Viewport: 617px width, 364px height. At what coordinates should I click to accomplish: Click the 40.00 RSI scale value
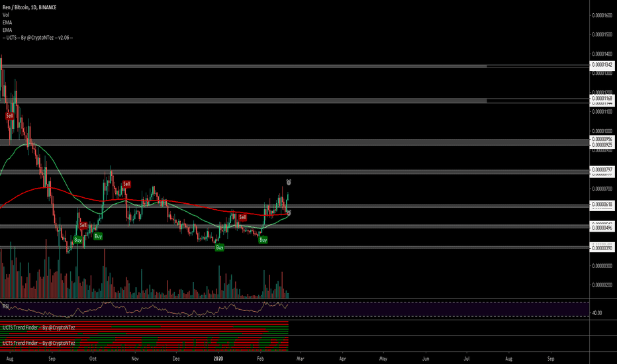(x=597, y=313)
